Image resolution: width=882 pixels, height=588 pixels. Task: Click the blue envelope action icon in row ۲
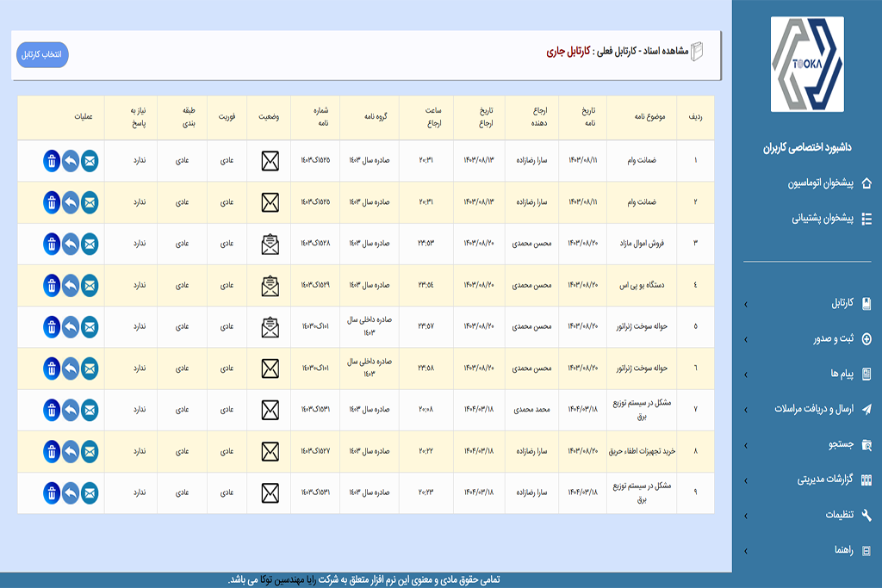(89, 202)
